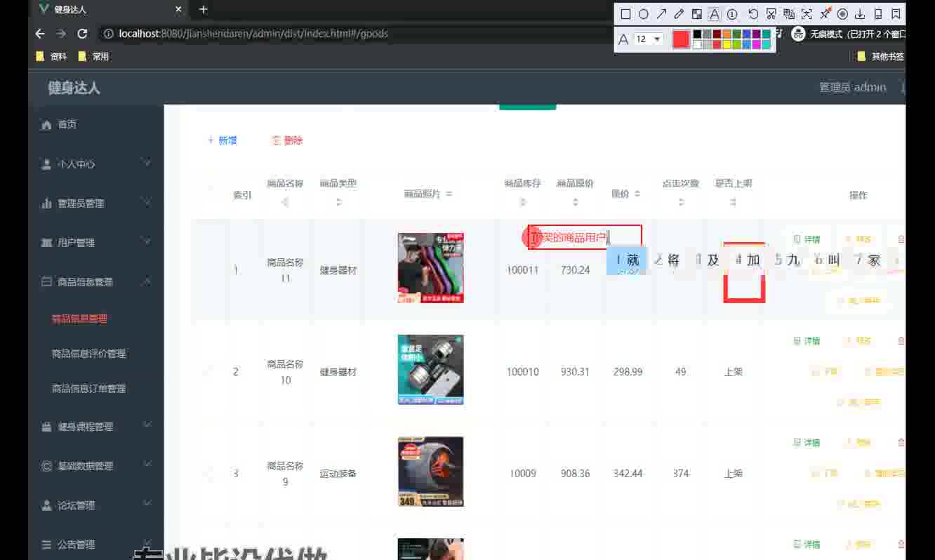Expand the 公告管理 menu
The image size is (935, 560).
tap(95, 544)
